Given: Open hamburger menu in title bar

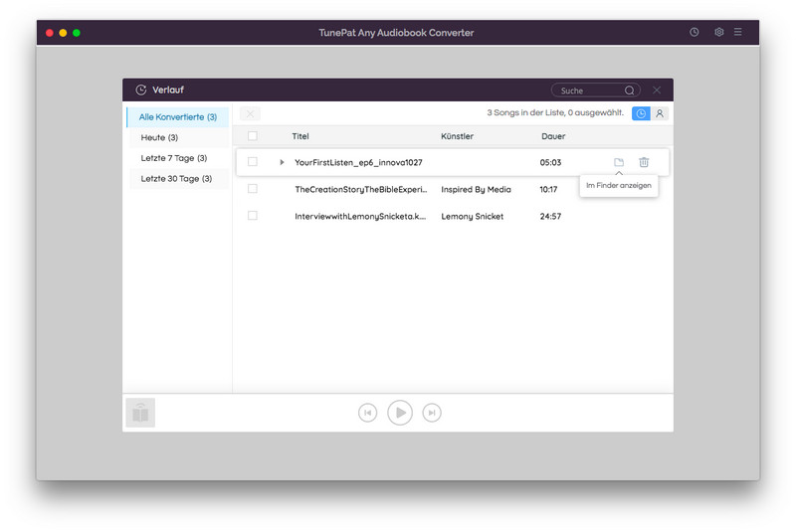Looking at the screenshot, I should click(x=737, y=32).
